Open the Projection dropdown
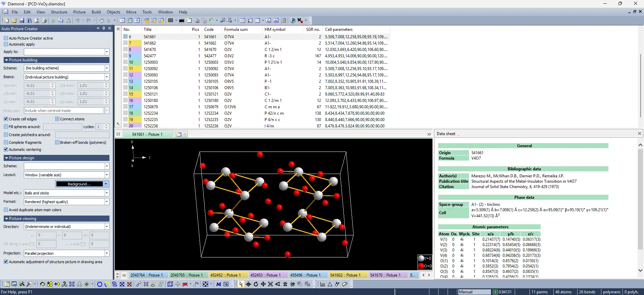This screenshot has height=295, width=644. [x=107, y=253]
